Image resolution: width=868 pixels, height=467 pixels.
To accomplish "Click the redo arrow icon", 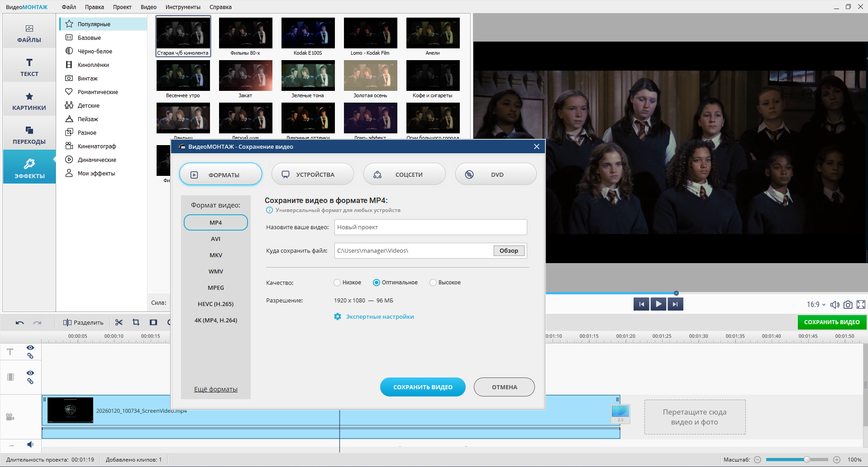I will pos(37,322).
